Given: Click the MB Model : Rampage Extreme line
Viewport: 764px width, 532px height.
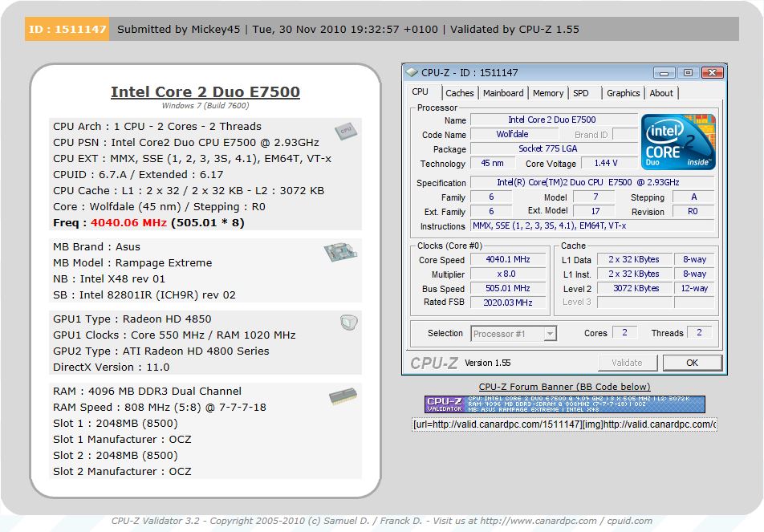Looking at the screenshot, I should [x=132, y=262].
